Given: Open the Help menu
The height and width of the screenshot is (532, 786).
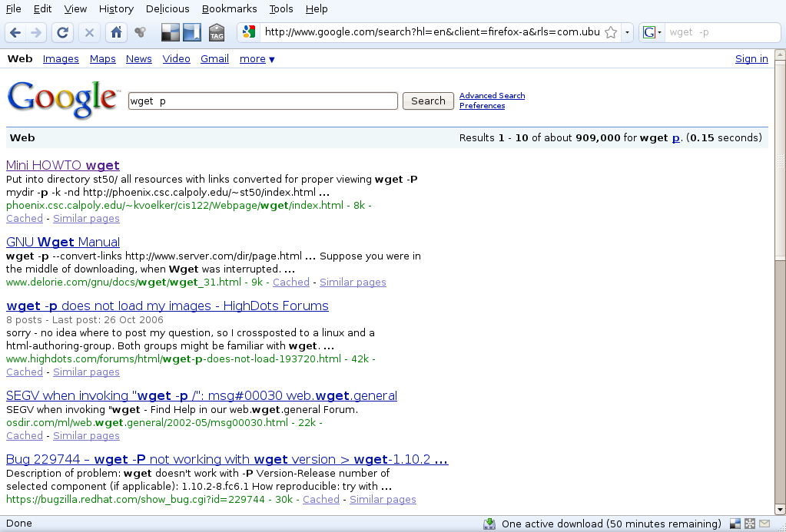Looking at the screenshot, I should (317, 9).
